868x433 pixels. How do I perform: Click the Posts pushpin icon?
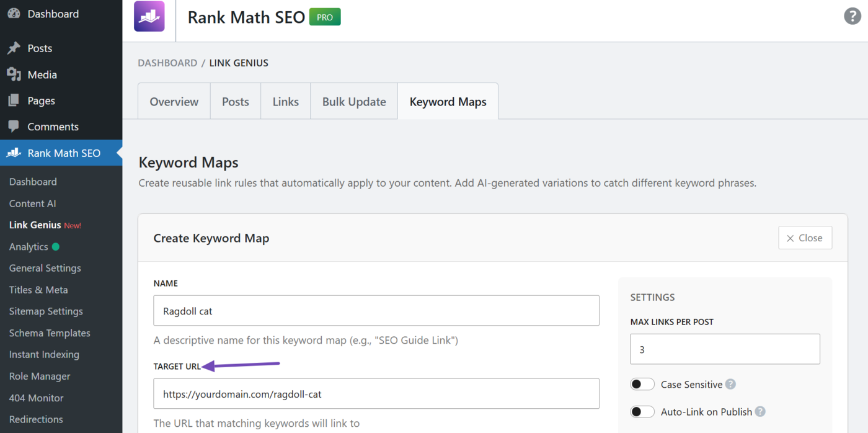[14, 48]
